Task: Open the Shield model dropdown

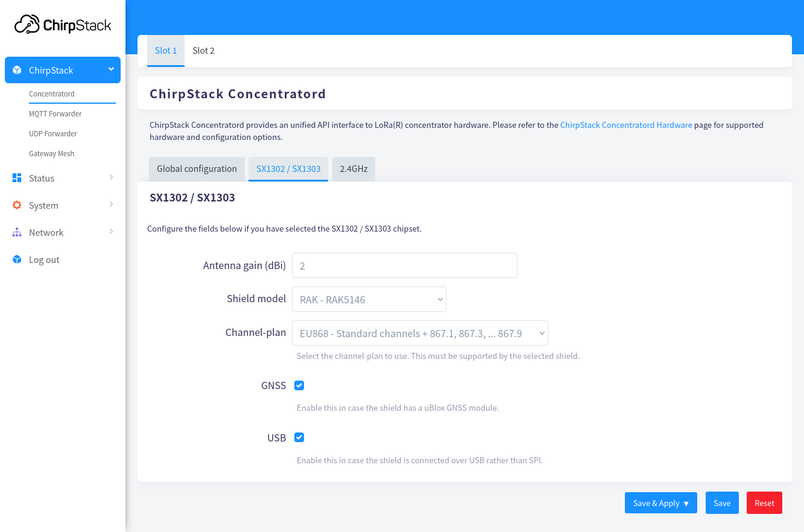Action: click(x=369, y=299)
